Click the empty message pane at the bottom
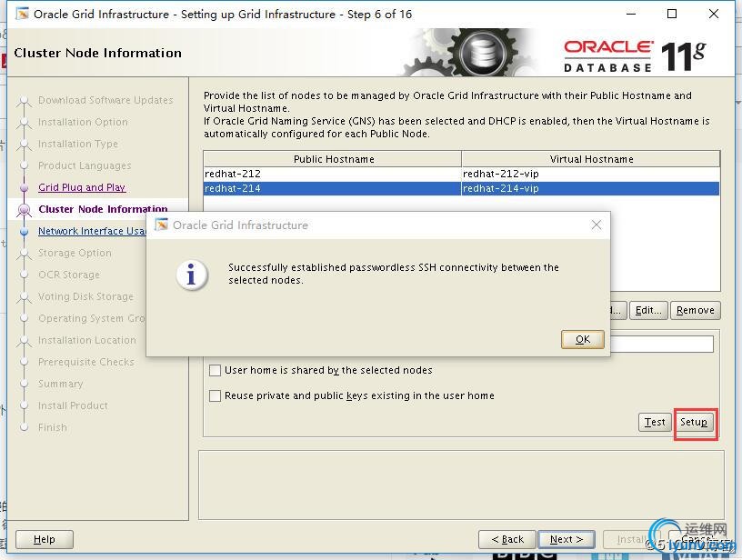This screenshot has height=560, width=742. tap(461, 485)
